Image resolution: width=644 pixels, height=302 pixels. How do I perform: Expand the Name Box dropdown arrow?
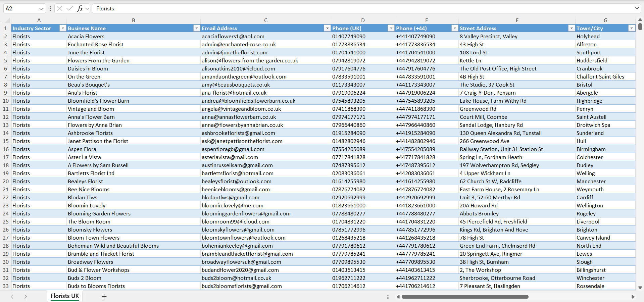pos(41,9)
